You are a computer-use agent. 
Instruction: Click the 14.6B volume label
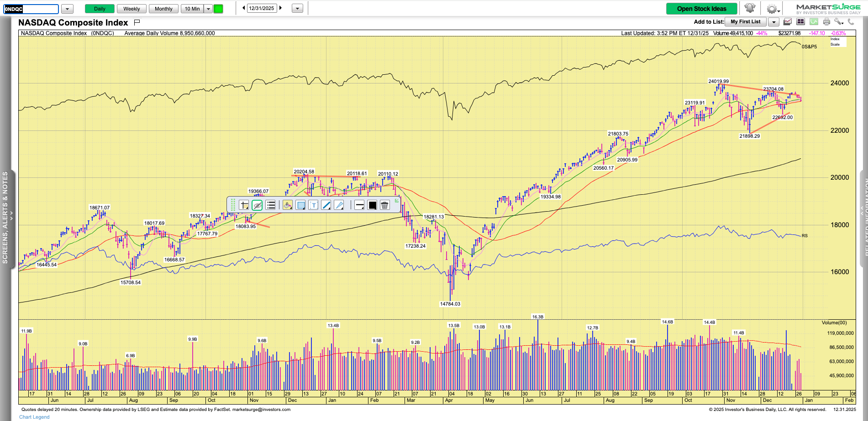[x=668, y=322]
